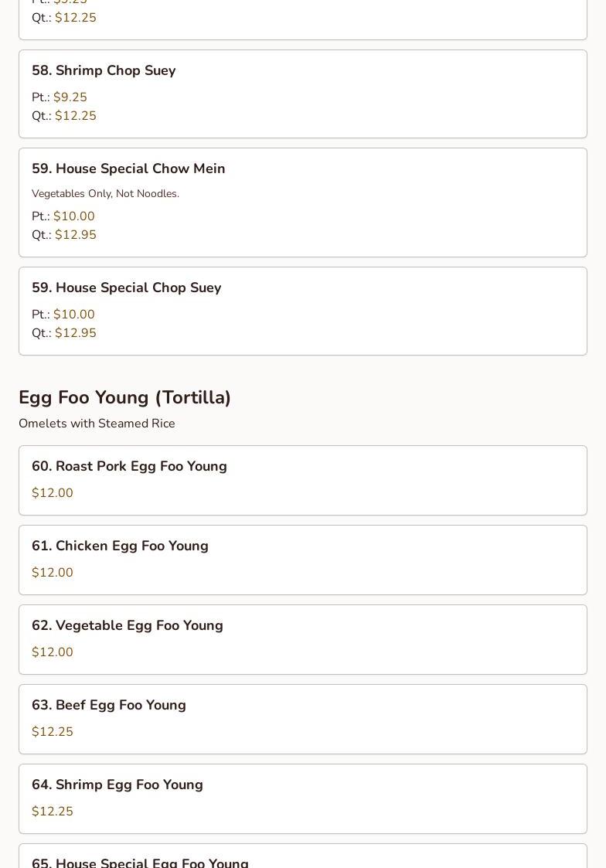606x868 pixels.
Task: Open House Special Egg Foo Young item
Action: point(140,861)
